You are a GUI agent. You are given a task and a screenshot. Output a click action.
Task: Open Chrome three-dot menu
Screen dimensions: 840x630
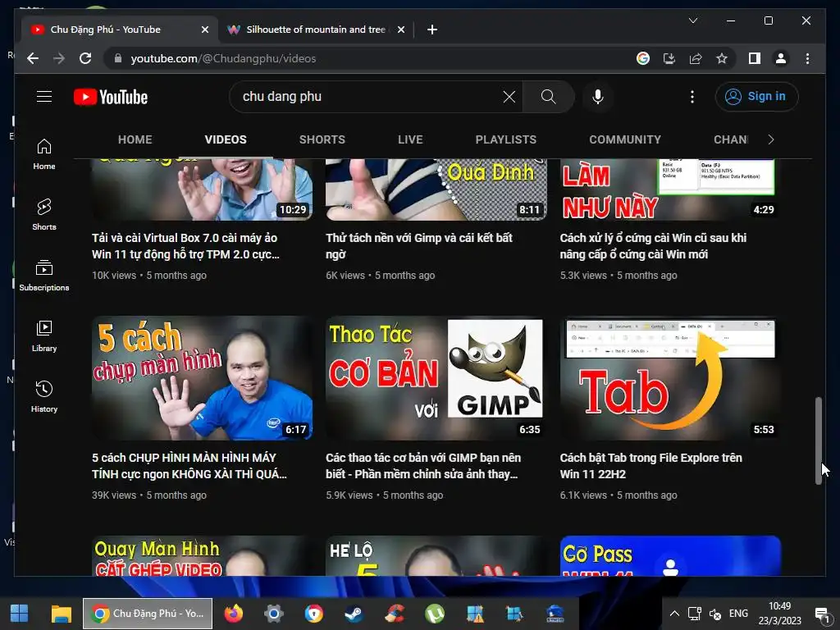coord(807,58)
